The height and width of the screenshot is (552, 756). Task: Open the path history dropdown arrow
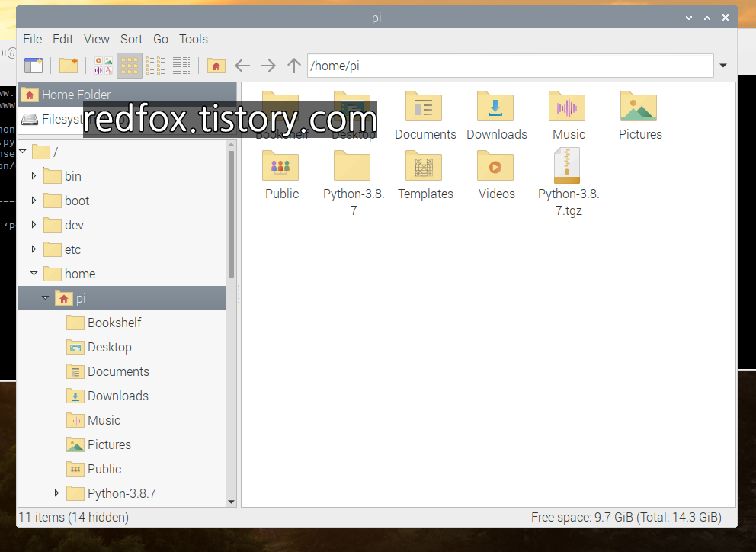[723, 65]
